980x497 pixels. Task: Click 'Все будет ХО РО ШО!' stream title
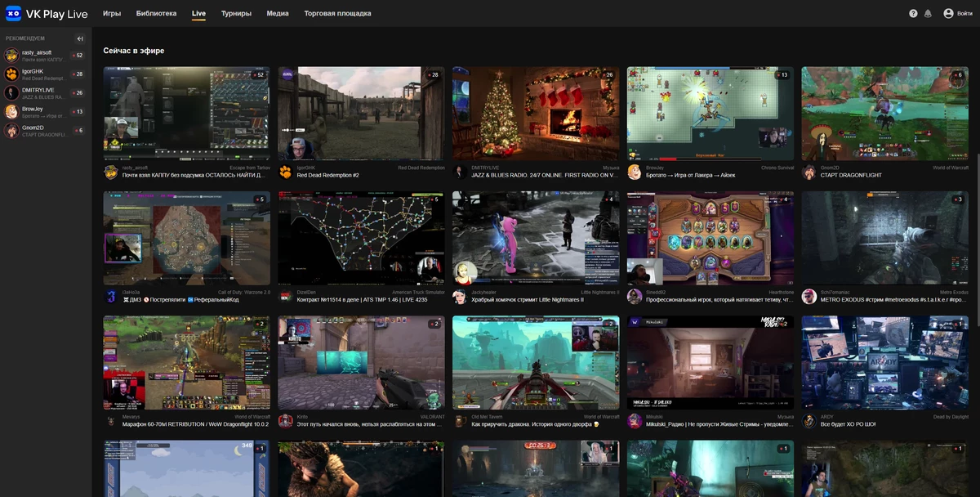point(848,424)
